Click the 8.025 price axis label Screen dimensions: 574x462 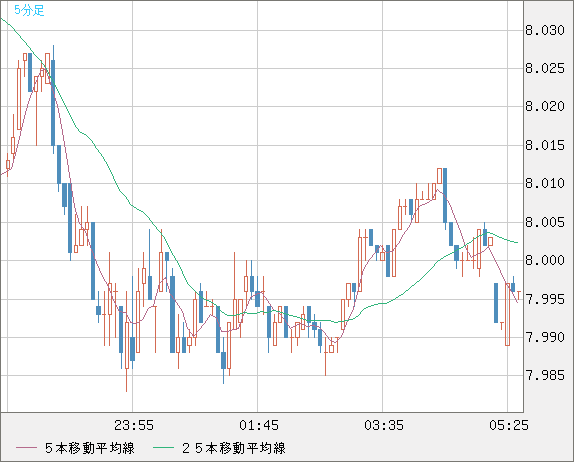(x=545, y=68)
